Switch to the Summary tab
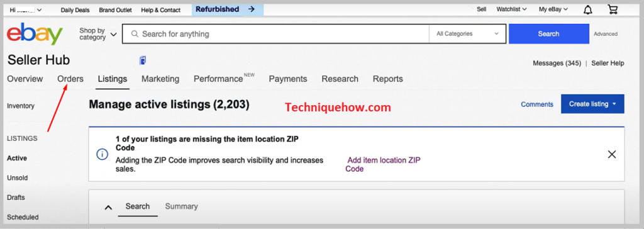The image size is (644, 229). (x=181, y=206)
